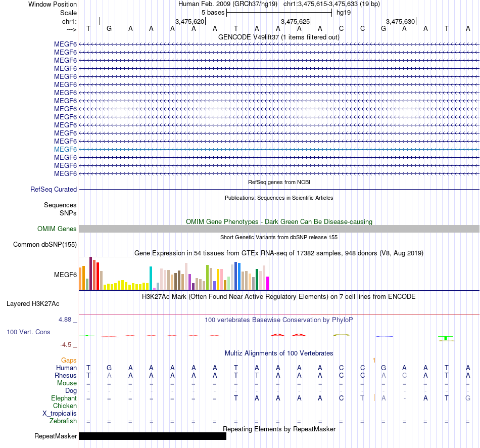Click the RefSeq genes from NCBI title
Viewport: 480px width, 448px height.
[279, 182]
